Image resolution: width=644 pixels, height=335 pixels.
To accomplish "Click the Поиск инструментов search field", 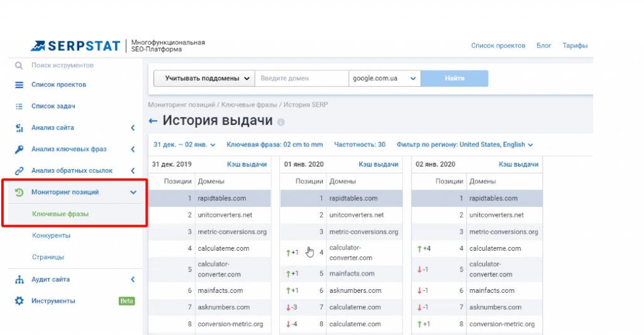I will pos(62,65).
